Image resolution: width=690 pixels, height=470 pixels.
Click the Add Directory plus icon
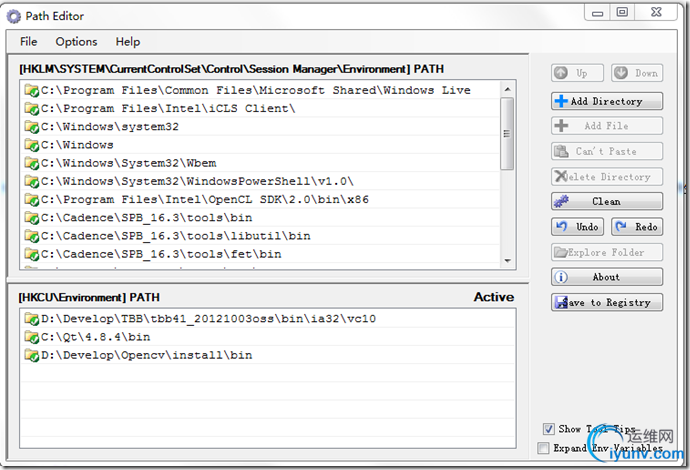pos(561,101)
